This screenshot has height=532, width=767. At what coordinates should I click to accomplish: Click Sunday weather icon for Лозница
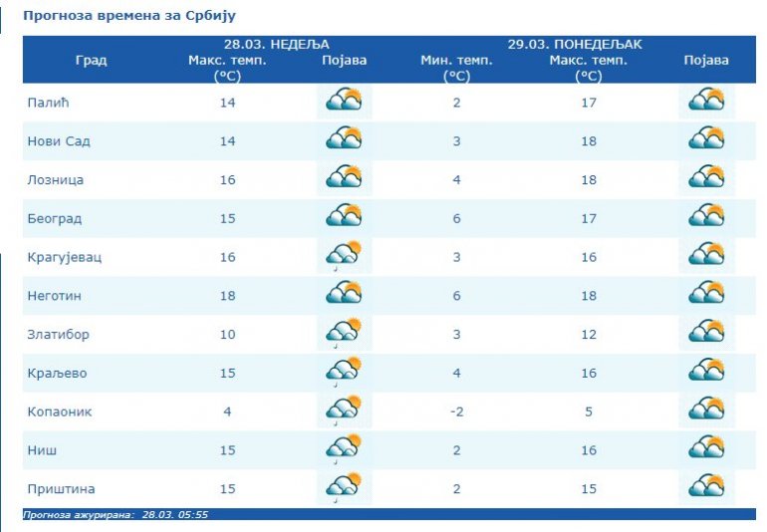coord(344,179)
